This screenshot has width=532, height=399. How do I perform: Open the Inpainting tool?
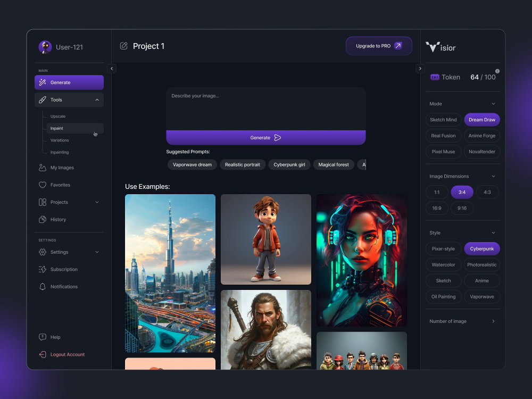(60, 152)
